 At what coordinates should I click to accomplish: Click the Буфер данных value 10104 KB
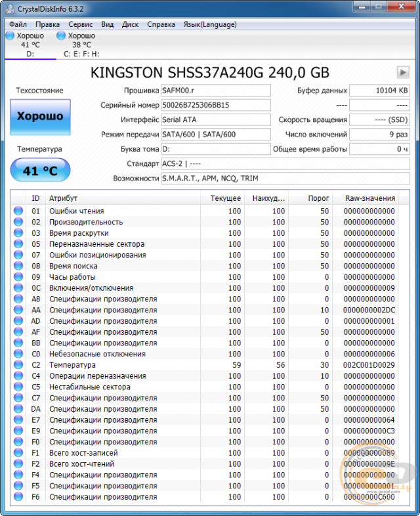379,91
